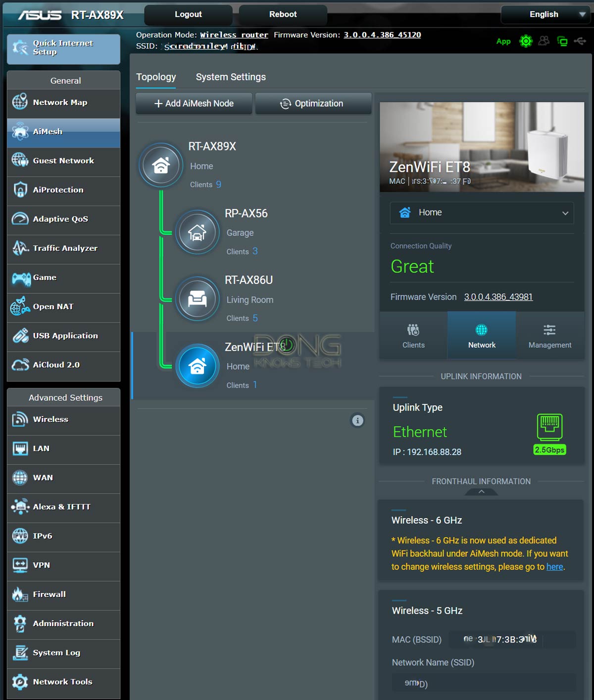
Task: Click the Add AiMesh Node button
Action: [194, 104]
